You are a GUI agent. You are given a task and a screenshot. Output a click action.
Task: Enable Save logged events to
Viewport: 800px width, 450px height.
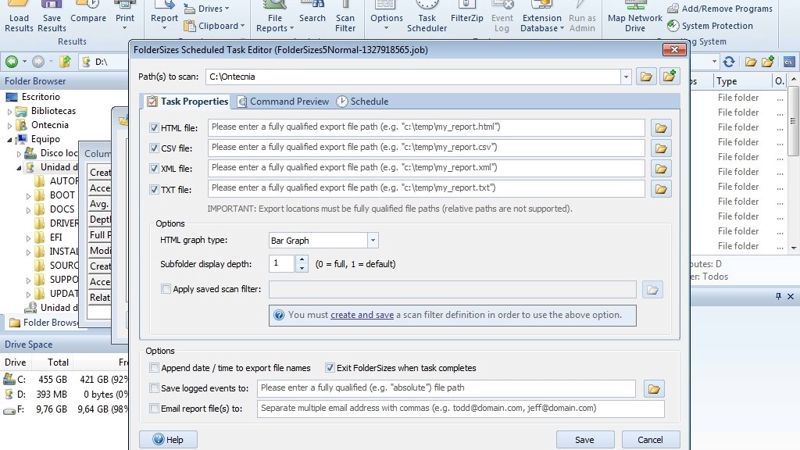(154, 388)
